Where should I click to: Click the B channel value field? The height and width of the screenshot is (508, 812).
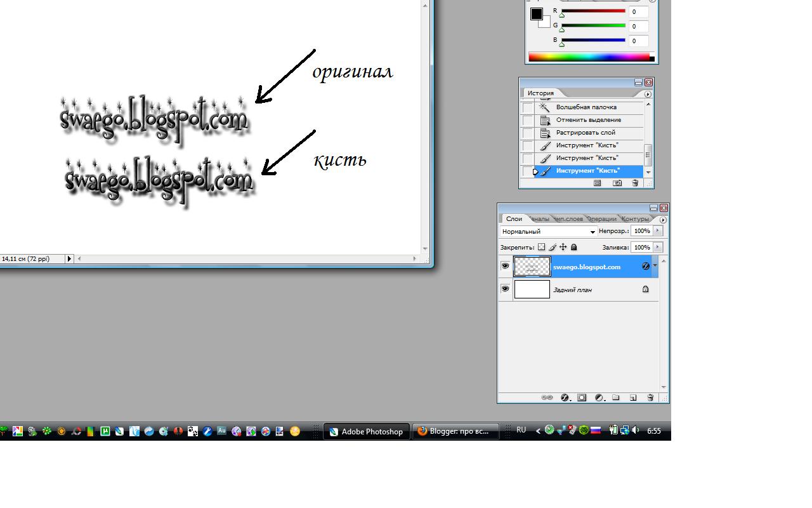(639, 41)
